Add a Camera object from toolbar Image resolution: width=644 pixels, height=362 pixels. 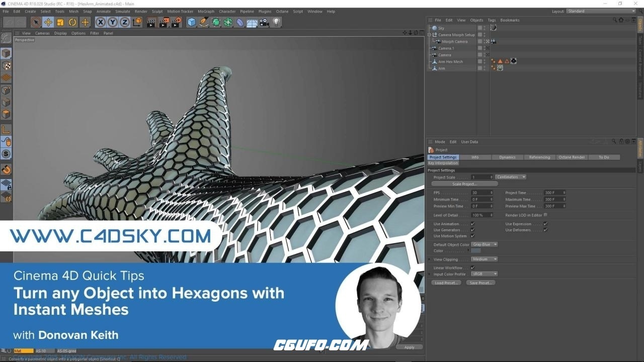(264, 22)
